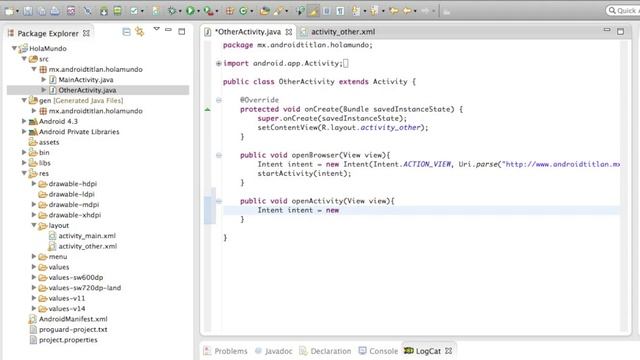The width and height of the screenshot is (640, 360).
Task: Close the OtherActivity.java editor tab
Action: [289, 32]
